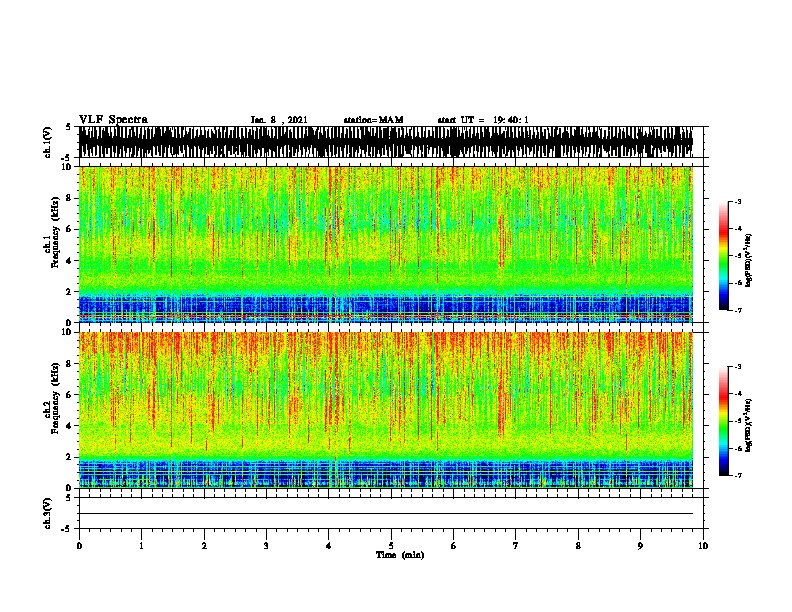This screenshot has width=792, height=612.
Task: Click the ch.2 spectrogram color scale bar
Action: [x=723, y=421]
